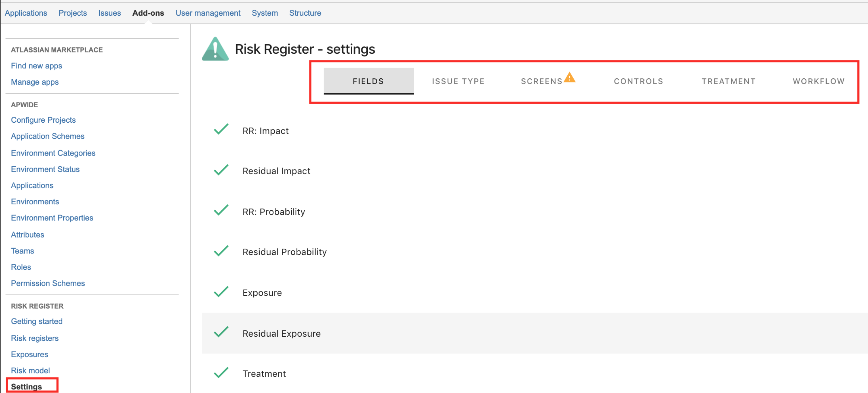Click the Exposure field row
868x393 pixels.
tap(535, 293)
